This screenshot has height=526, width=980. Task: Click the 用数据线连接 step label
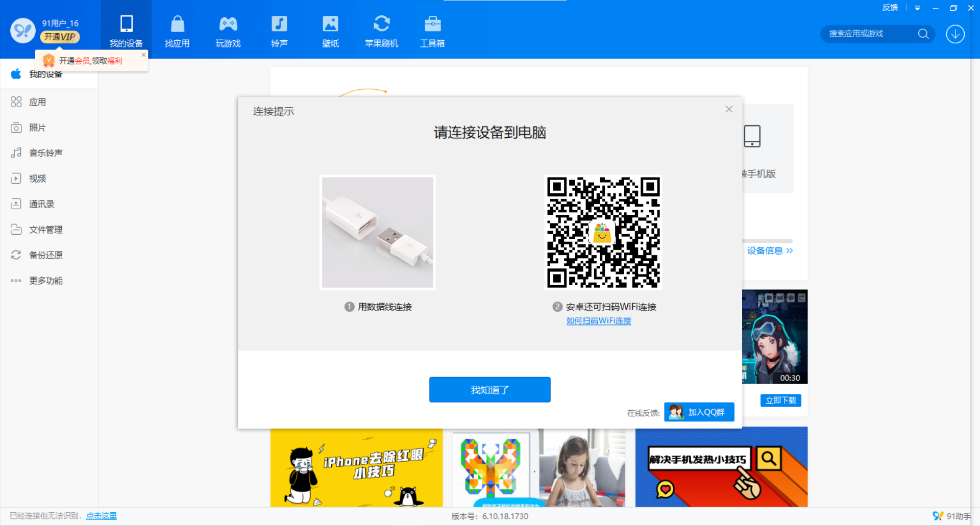384,307
